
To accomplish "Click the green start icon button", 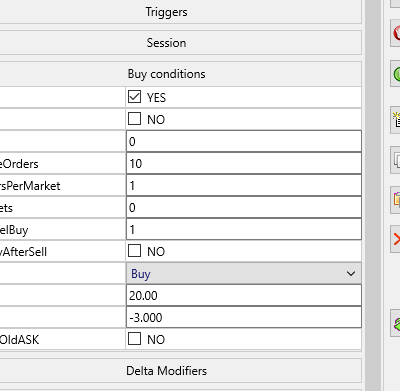I will point(396,74).
